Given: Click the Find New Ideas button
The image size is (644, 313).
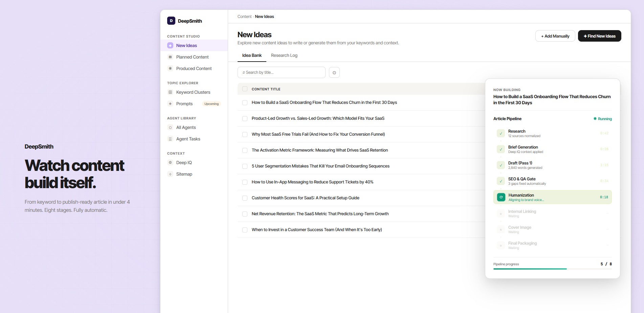Looking at the screenshot, I should (599, 36).
